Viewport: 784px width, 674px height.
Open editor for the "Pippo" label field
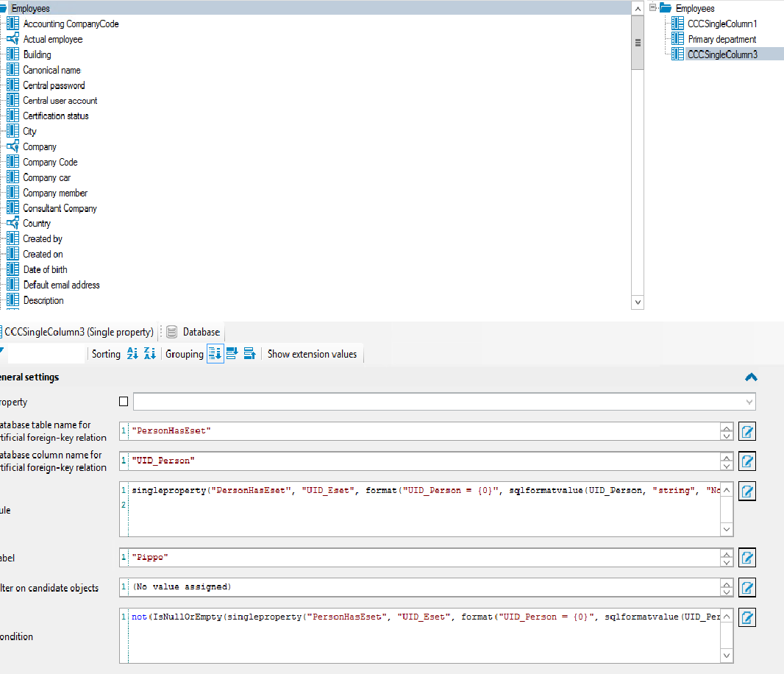click(x=747, y=558)
